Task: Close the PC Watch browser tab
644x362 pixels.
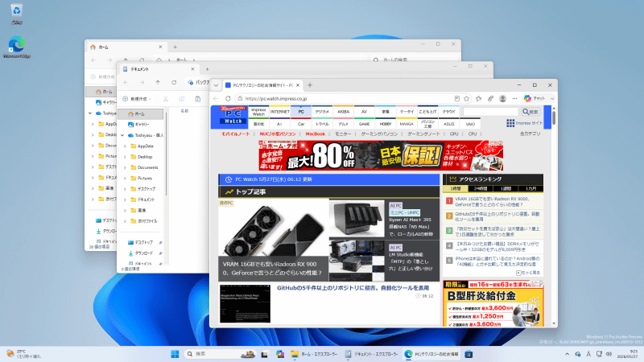Action: (x=298, y=85)
